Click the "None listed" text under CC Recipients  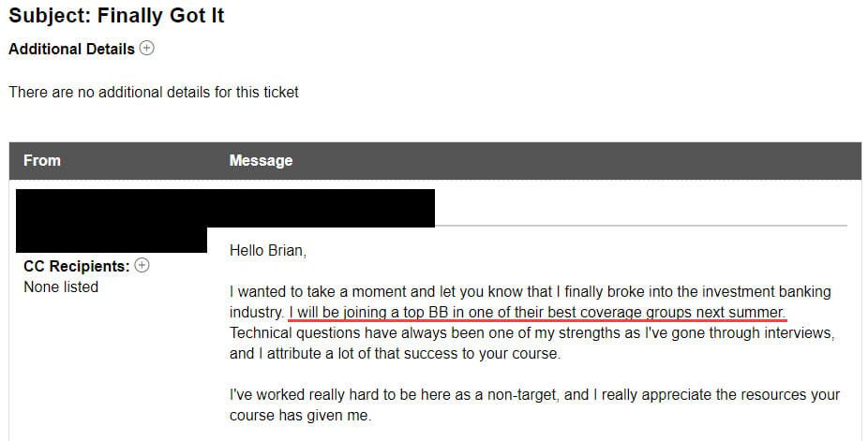pos(61,287)
